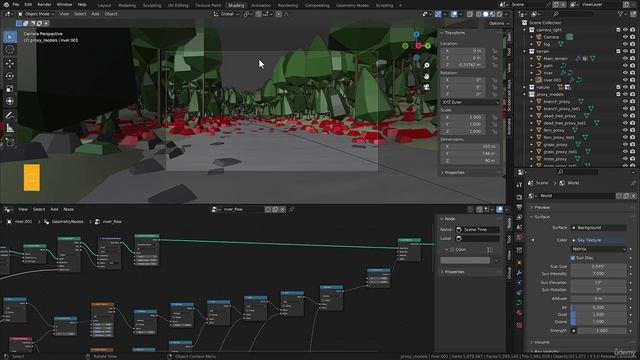Uncheck the nature collection checkbox
Screen dimensions: 640x360
coord(618,87)
